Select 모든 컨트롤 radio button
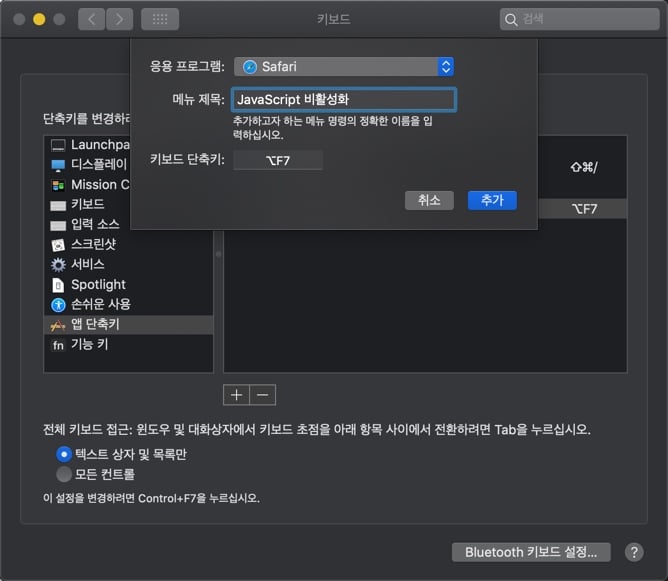This screenshot has height=581, width=668. pos(64,474)
